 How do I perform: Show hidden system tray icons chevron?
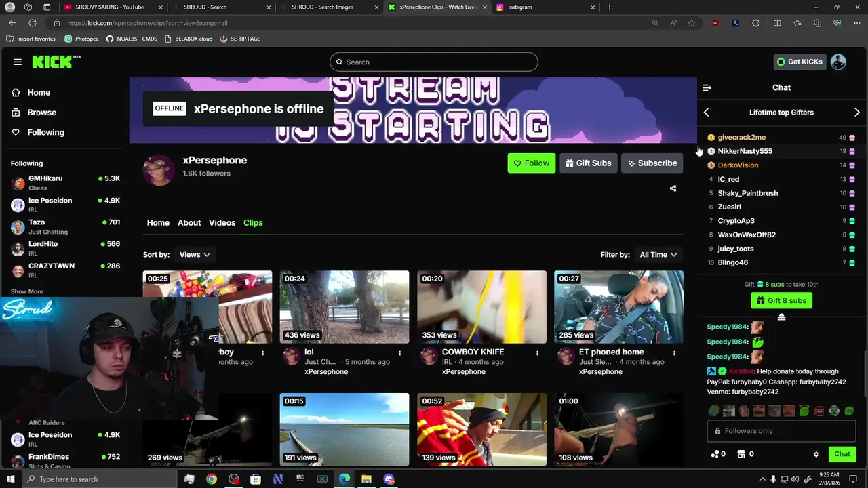pos(762,479)
